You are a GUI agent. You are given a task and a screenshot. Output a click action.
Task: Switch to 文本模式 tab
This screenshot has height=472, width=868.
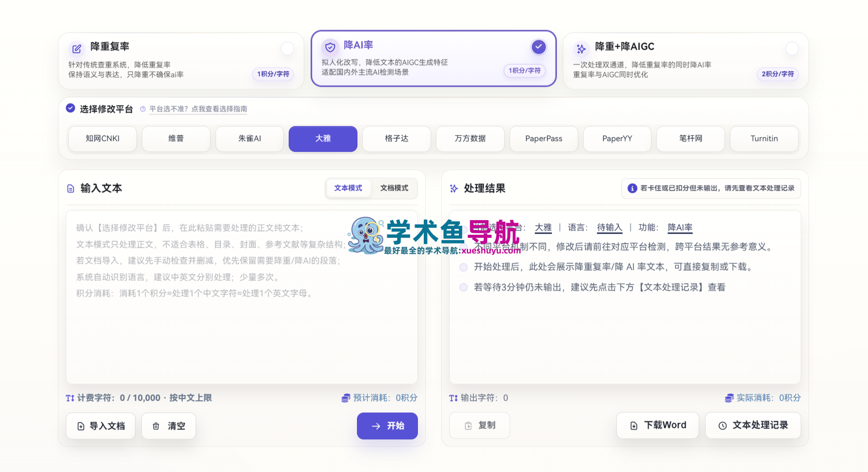click(348, 188)
